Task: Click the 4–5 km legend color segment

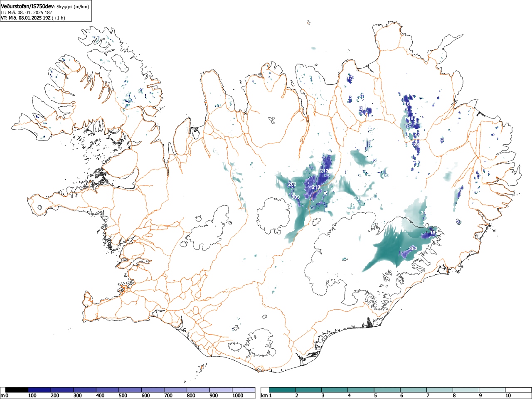Action: tap(361, 390)
